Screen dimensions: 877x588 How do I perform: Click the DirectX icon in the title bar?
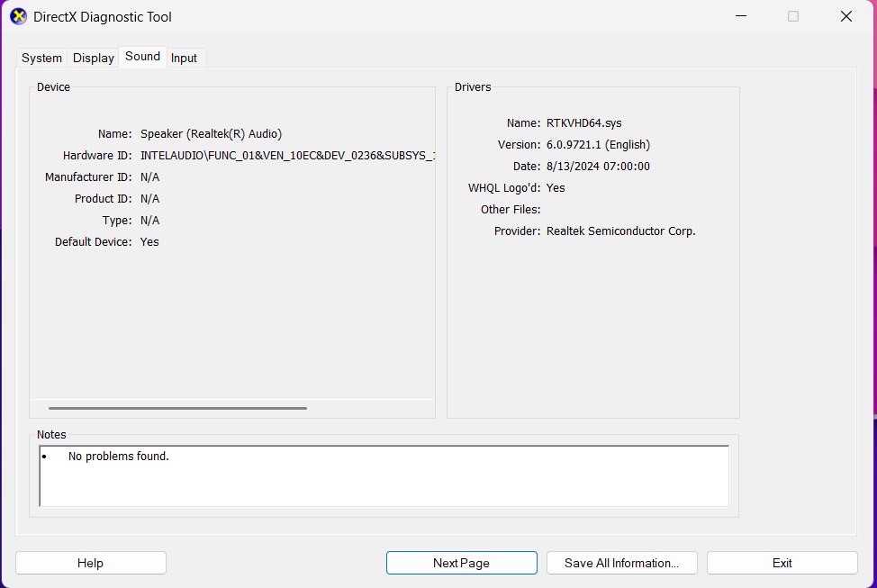[x=18, y=16]
